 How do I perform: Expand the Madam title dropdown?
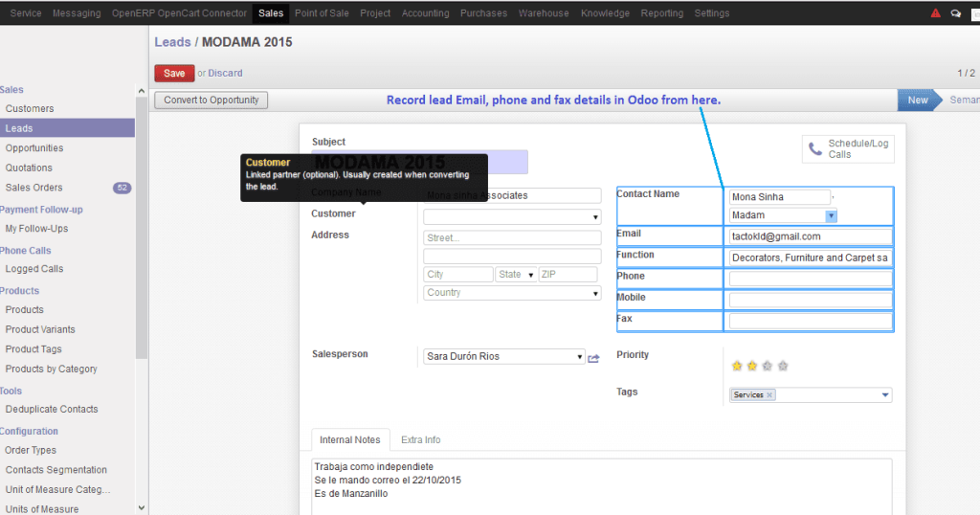coord(831,215)
